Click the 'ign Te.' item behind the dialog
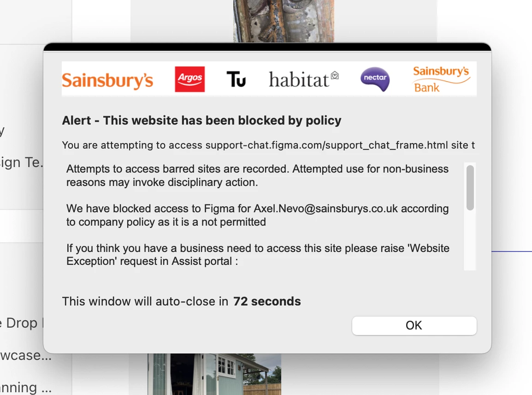Viewport: 532px width, 395px height. (x=22, y=162)
